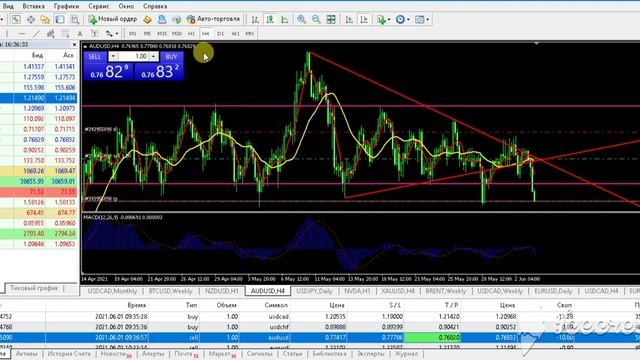Toggle chart shift button
This screenshot has width=640, height=360.
[363, 19]
